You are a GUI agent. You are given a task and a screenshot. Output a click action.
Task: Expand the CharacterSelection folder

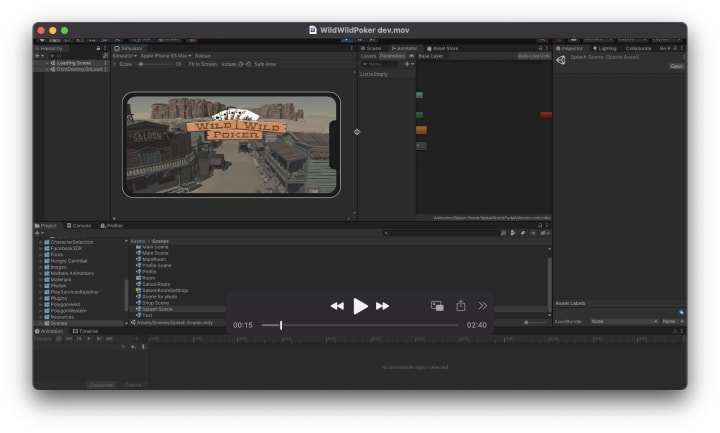pos(40,242)
